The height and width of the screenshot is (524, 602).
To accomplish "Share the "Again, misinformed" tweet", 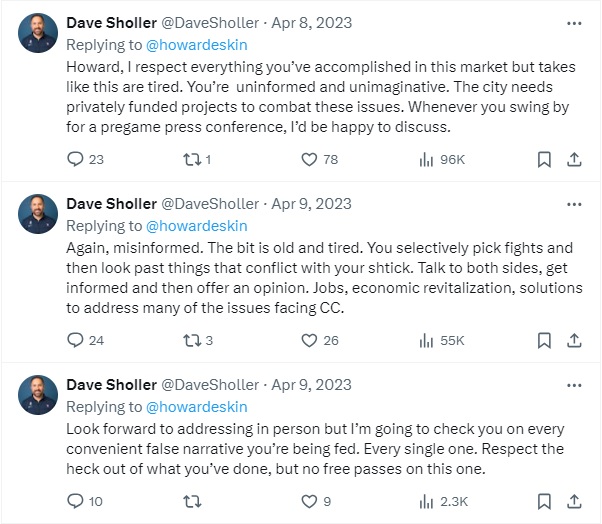I will (575, 340).
